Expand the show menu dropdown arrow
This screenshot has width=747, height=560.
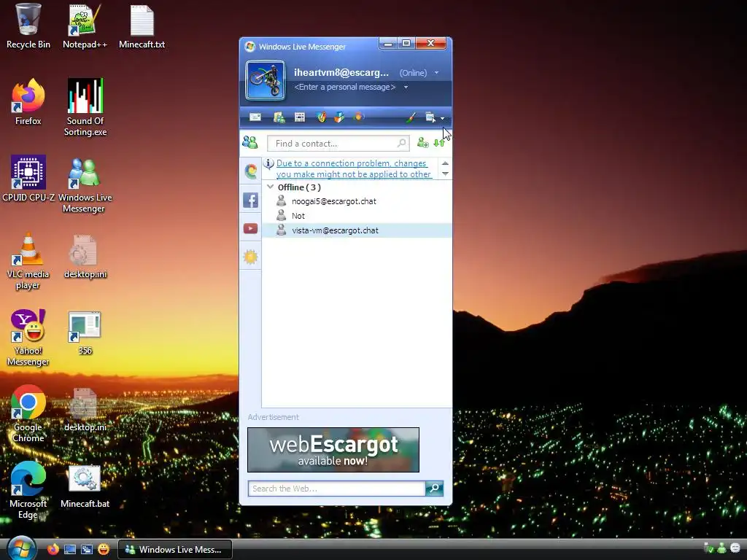click(x=443, y=118)
